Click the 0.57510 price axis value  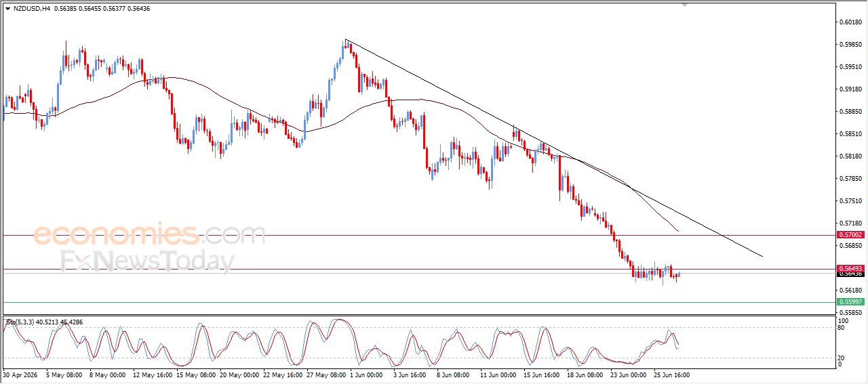[x=851, y=201]
